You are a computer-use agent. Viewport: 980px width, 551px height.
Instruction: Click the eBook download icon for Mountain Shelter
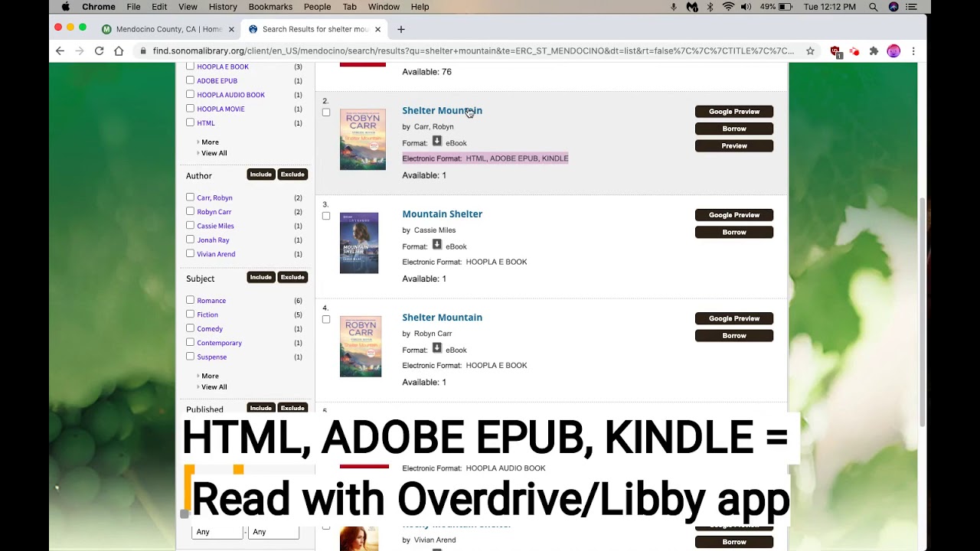(x=437, y=245)
